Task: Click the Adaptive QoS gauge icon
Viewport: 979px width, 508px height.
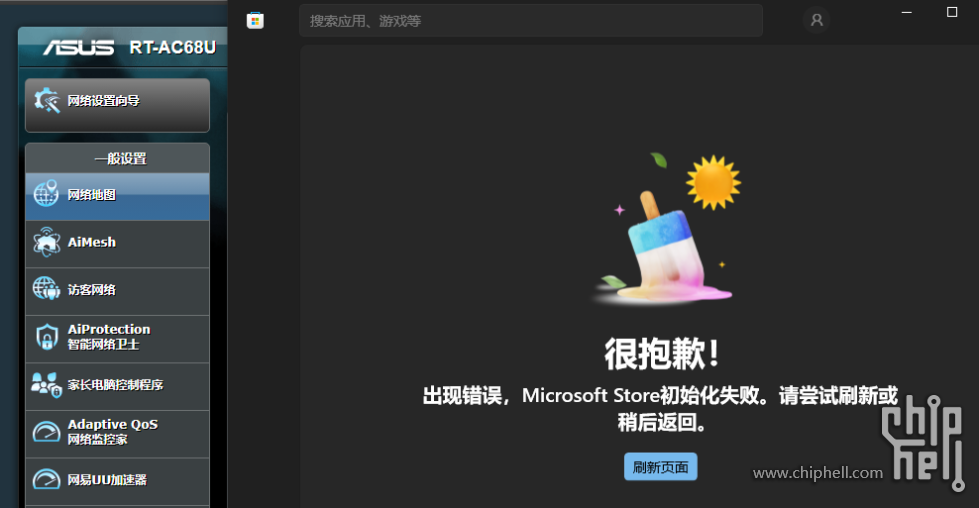Action: 46,432
